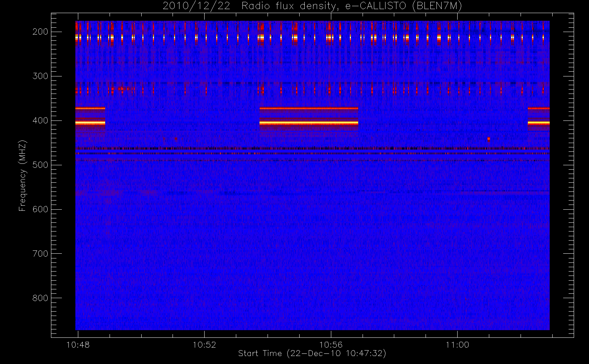Click the "700" frequency tick label
Screen dimensions: 589x364
click(x=40, y=254)
